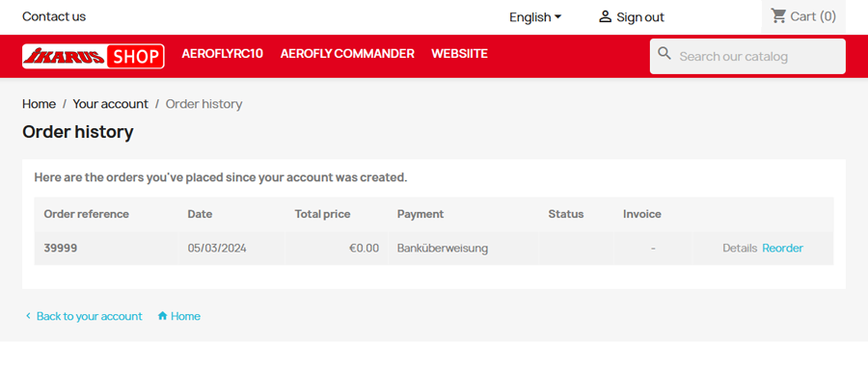Image resolution: width=868 pixels, height=369 pixels.
Task: Reorder order 39999
Action: (782, 248)
